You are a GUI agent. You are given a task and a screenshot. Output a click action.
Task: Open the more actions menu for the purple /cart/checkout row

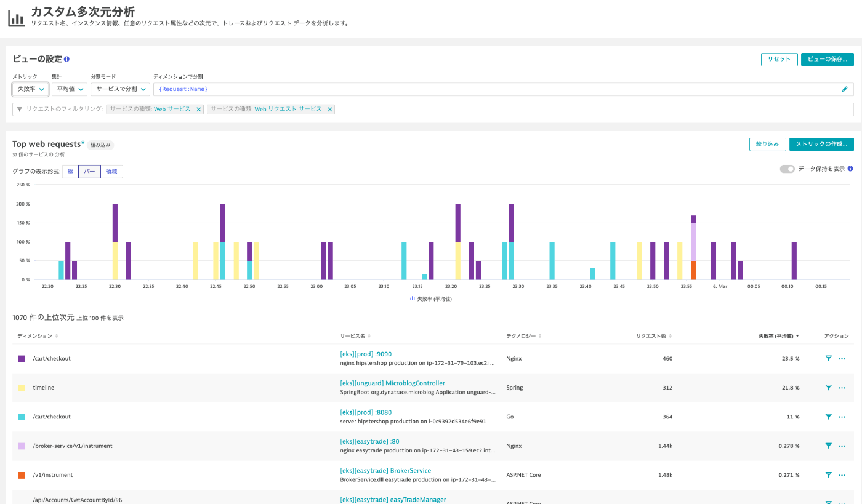(842, 358)
